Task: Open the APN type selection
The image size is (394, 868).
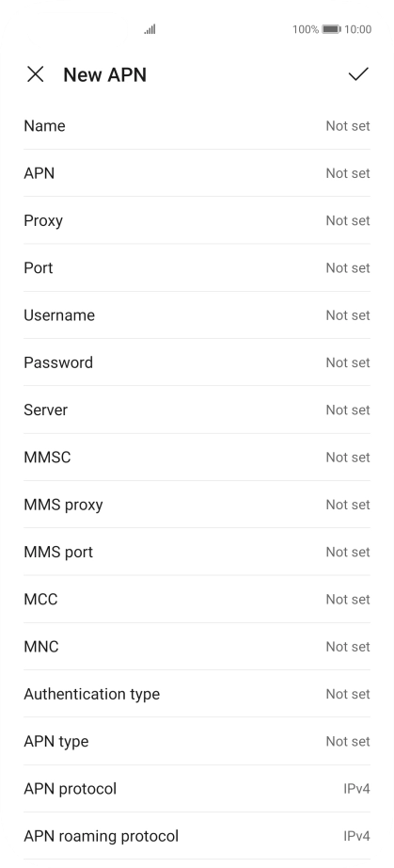Action: pyautogui.click(x=197, y=741)
